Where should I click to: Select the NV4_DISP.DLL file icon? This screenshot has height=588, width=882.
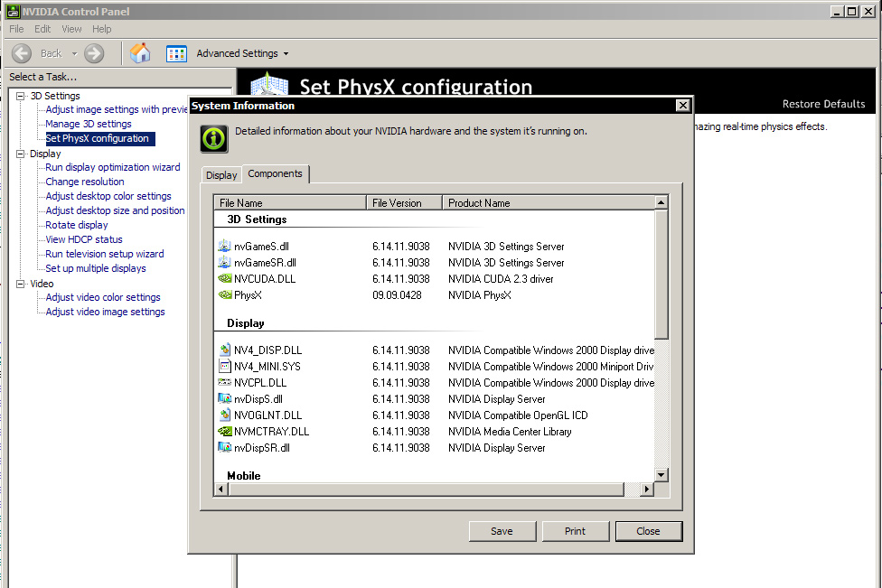click(224, 350)
